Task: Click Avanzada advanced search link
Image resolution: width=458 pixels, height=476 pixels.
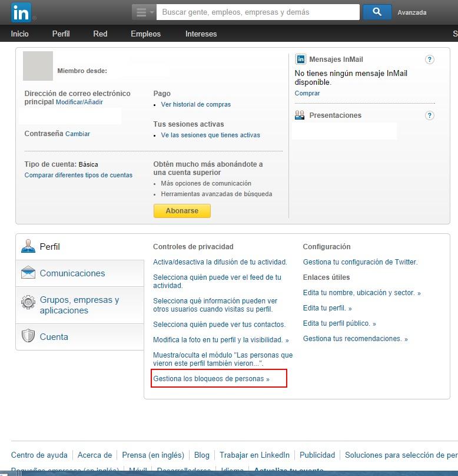Action: click(411, 12)
